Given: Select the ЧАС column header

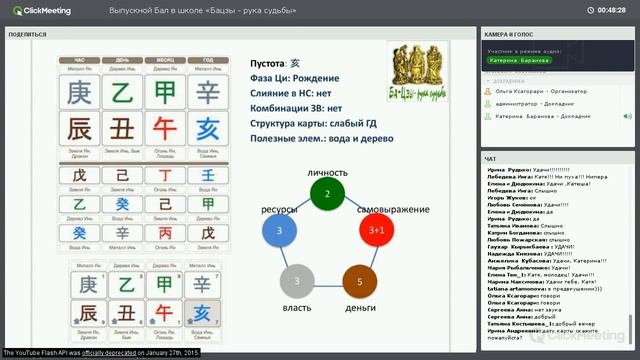Looking at the screenshot, I should (80, 60).
